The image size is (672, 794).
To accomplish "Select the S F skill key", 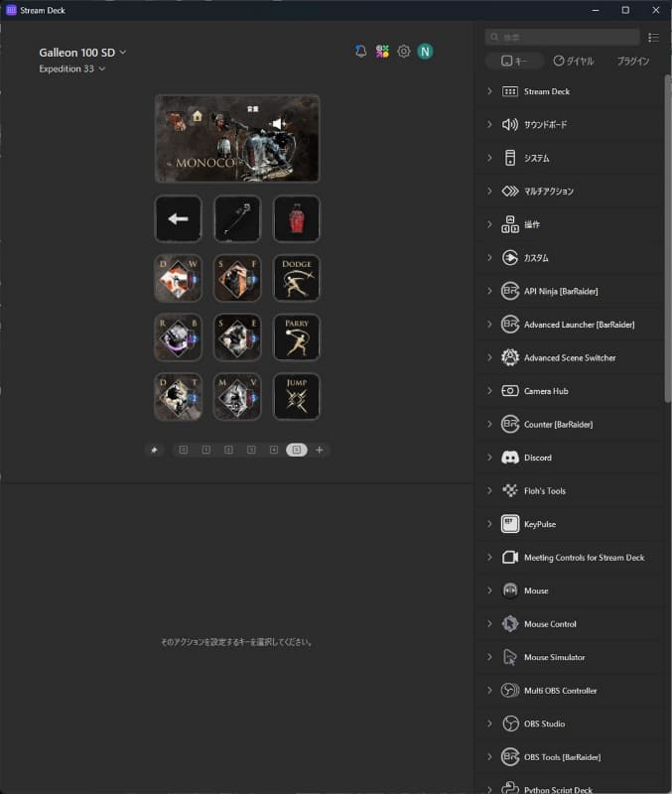I will 237,278.
